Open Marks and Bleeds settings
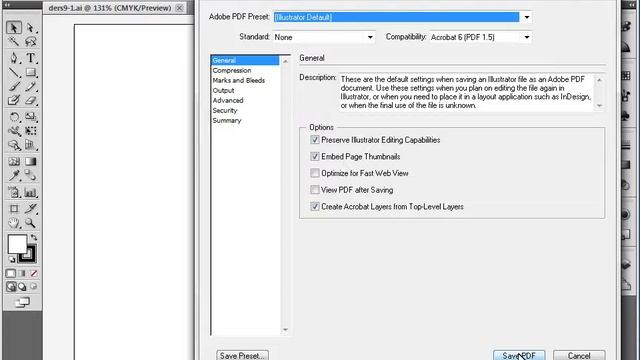640x360 pixels. (239, 80)
